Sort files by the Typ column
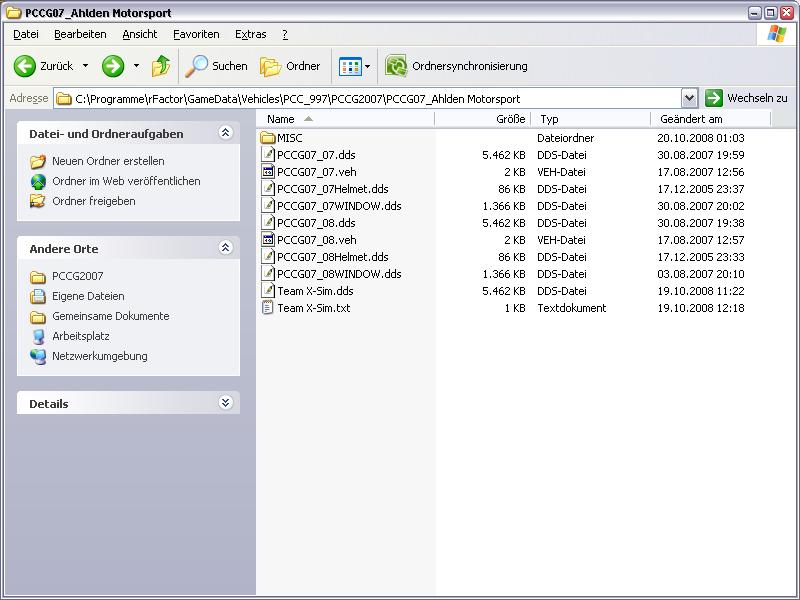The height and width of the screenshot is (600, 800). pyautogui.click(x=591, y=119)
